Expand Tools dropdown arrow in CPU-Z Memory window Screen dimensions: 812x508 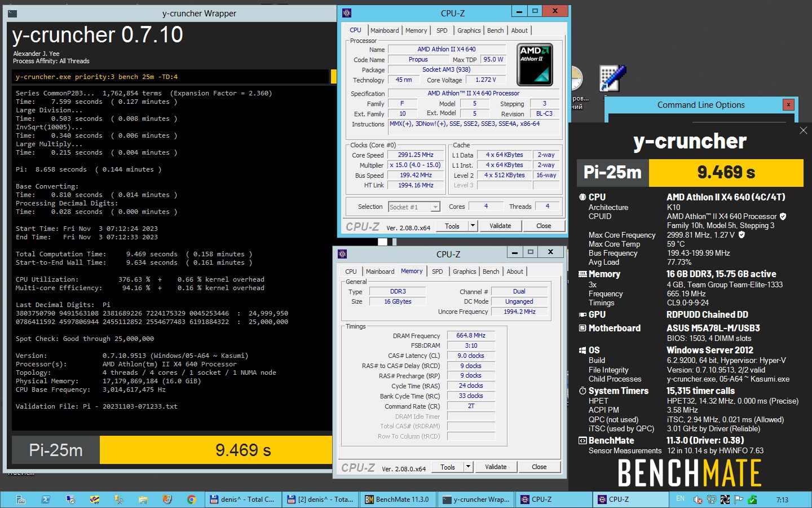[468, 467]
